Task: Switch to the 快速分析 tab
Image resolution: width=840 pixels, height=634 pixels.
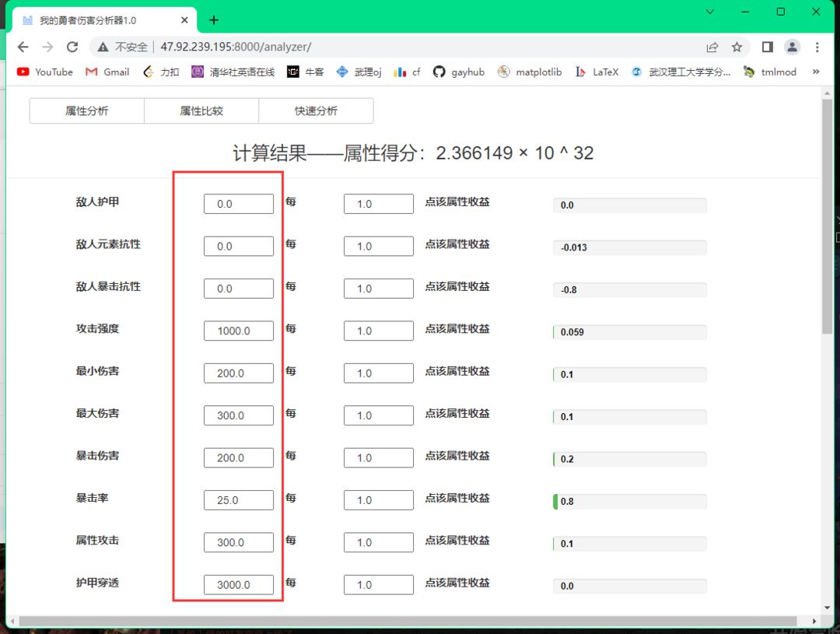Action: 316,111
